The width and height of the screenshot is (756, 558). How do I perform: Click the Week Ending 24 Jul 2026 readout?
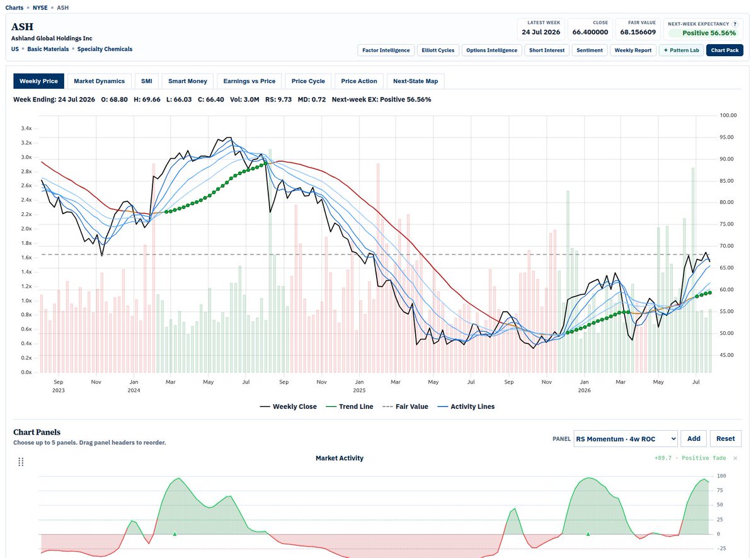[53, 100]
